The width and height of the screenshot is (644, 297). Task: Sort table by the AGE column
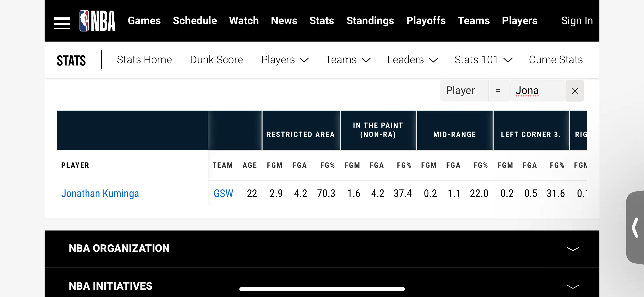pyautogui.click(x=250, y=166)
